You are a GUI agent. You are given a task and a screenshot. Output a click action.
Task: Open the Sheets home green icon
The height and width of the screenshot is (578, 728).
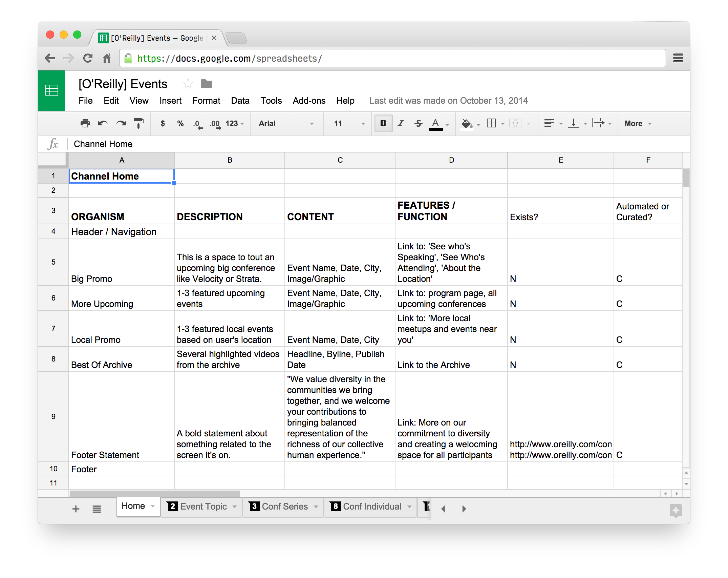[51, 90]
